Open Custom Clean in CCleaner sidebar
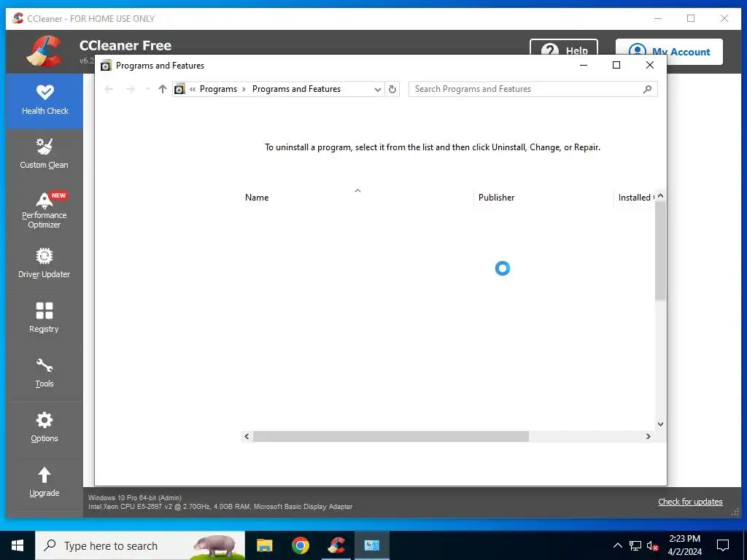This screenshot has height=560, width=747. pos(44,155)
